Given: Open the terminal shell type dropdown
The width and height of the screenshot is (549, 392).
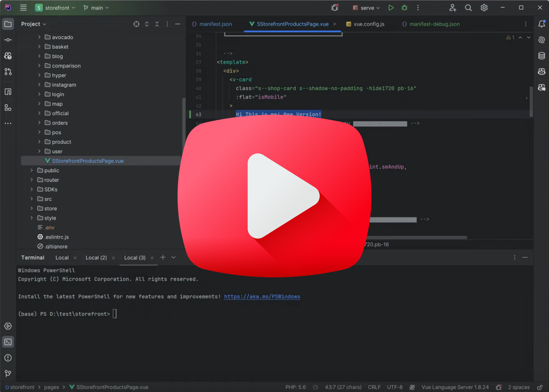Looking at the screenshot, I should 173,257.
